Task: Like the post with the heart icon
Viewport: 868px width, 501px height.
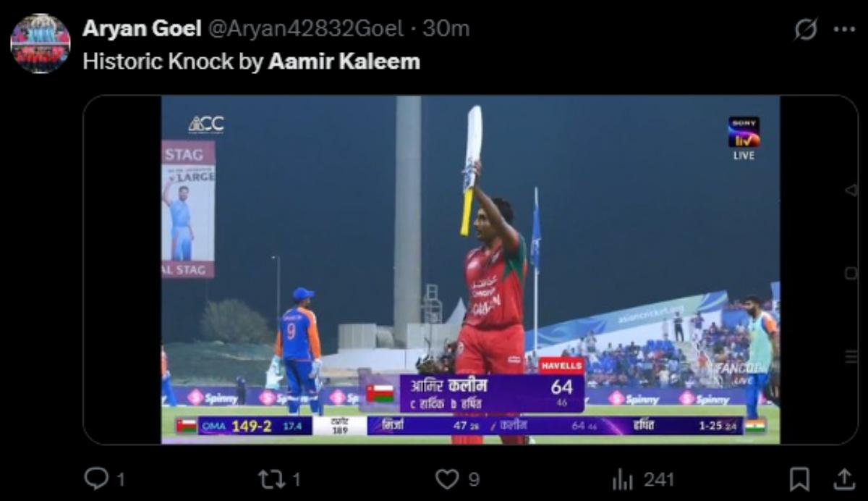Action: [448, 479]
